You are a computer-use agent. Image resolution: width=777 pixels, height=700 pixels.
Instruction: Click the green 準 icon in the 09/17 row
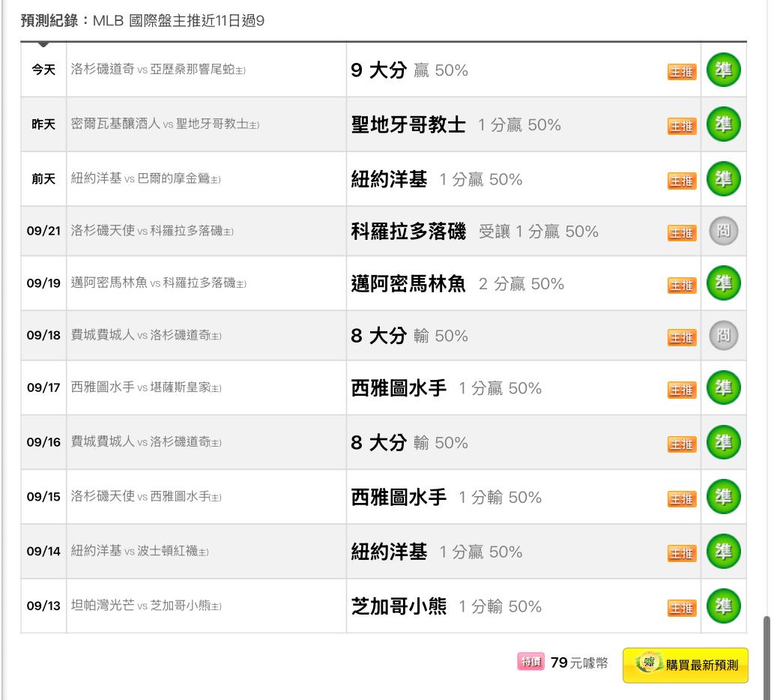point(723,387)
